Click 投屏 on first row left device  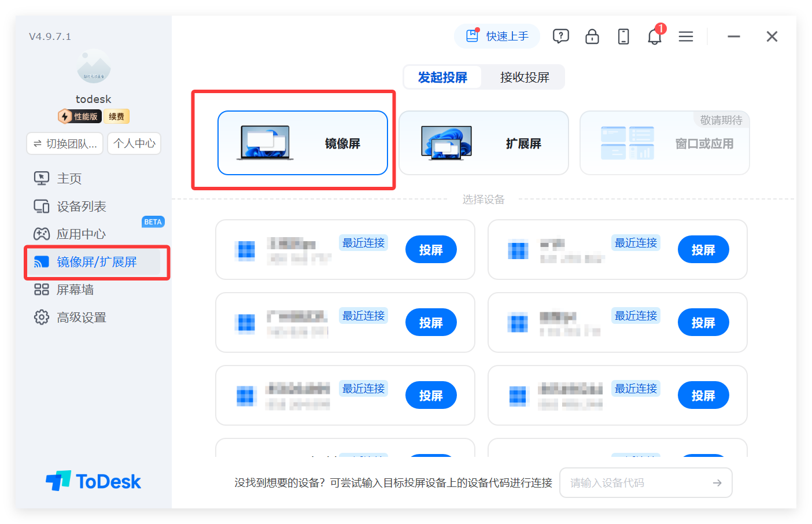(431, 249)
